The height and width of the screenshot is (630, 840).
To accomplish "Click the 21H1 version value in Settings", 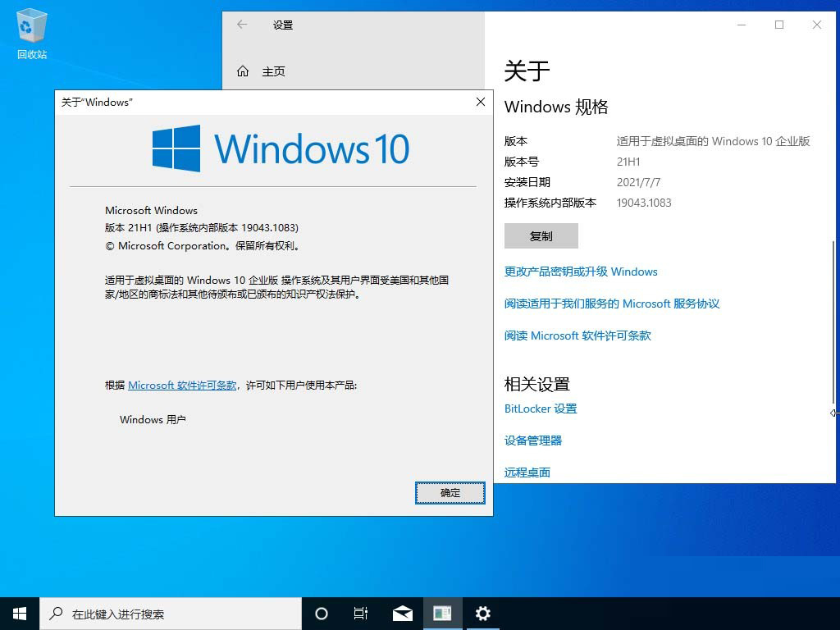I will click(628, 162).
